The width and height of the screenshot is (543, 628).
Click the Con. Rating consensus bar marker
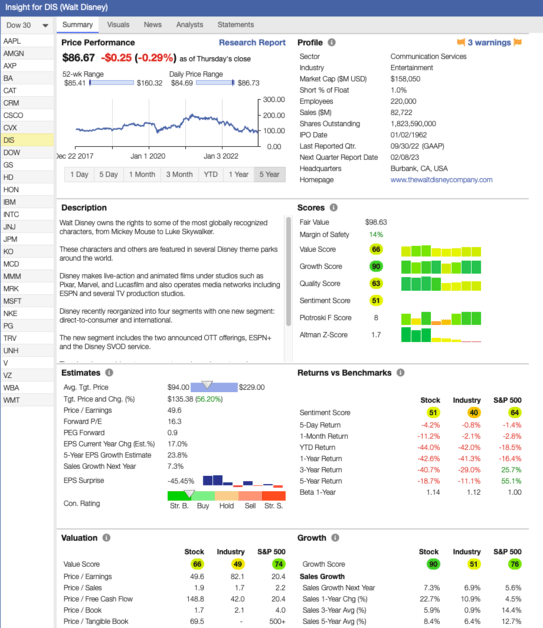[189, 493]
